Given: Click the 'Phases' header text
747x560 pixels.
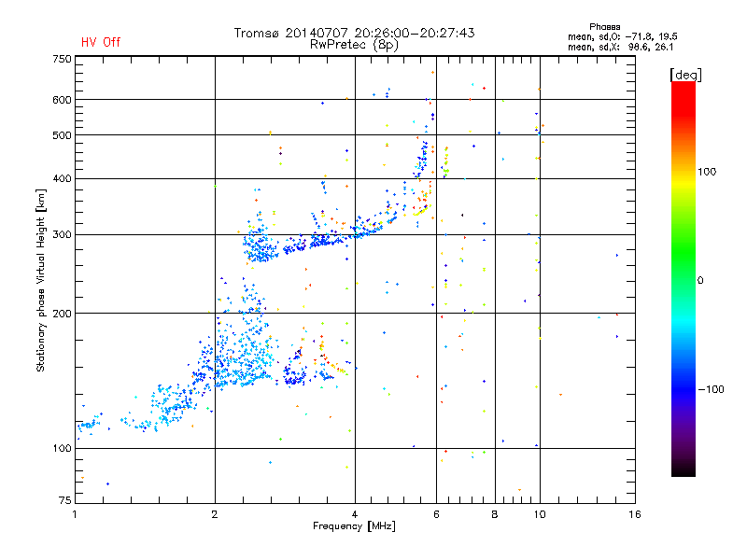Looking at the screenshot, I should point(604,27).
